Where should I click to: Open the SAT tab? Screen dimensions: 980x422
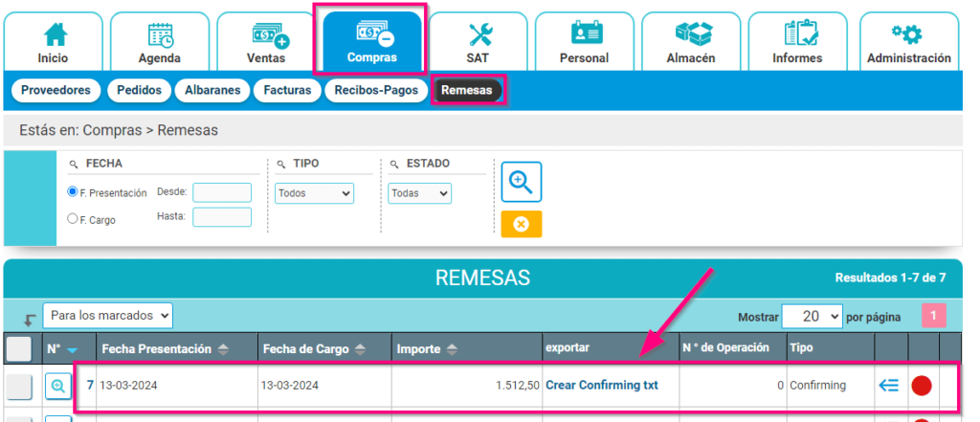tap(479, 42)
